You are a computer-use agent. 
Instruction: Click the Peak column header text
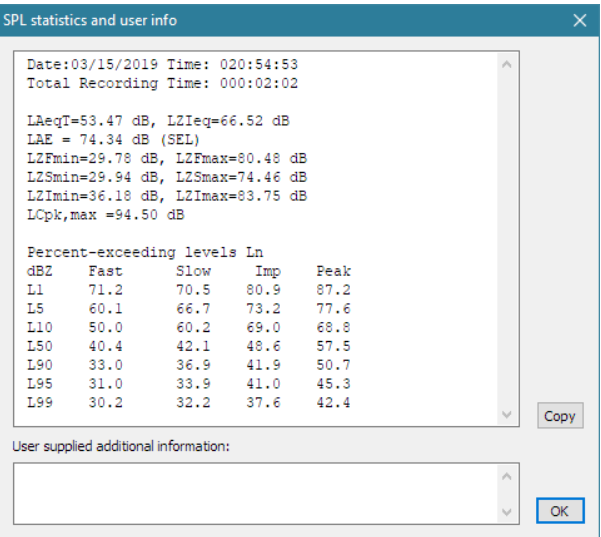[333, 271]
